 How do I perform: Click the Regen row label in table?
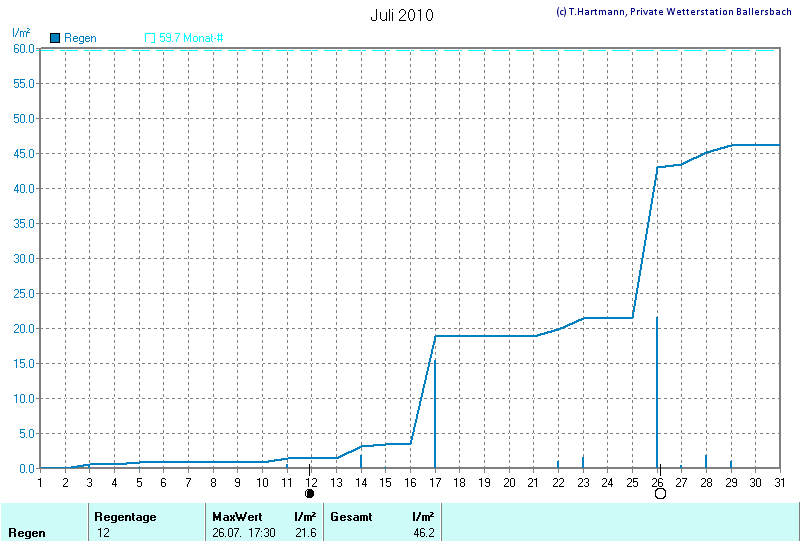[x=26, y=533]
